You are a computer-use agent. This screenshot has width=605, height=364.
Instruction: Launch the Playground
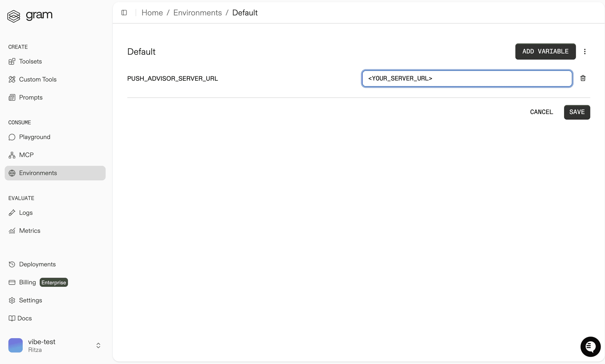point(35,137)
